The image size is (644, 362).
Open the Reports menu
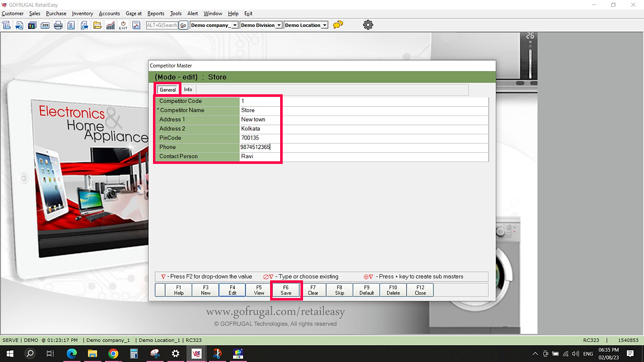[156, 13]
